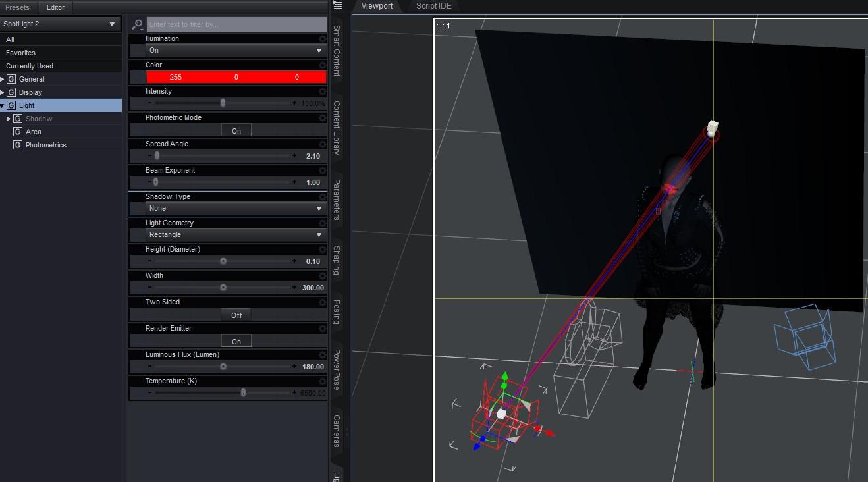This screenshot has width=868, height=482.
Task: Open the gear settings for Light Geometry
Action: [322, 223]
